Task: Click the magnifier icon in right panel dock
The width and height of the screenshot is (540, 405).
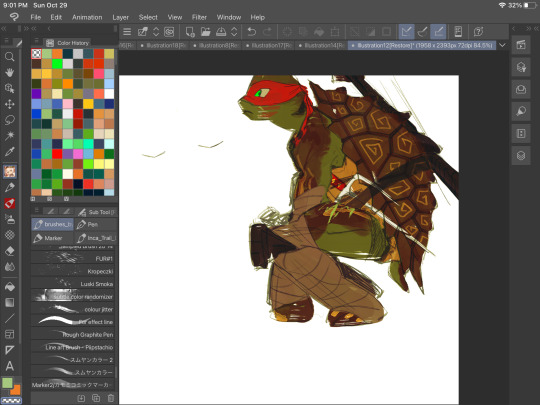Action: [521, 111]
